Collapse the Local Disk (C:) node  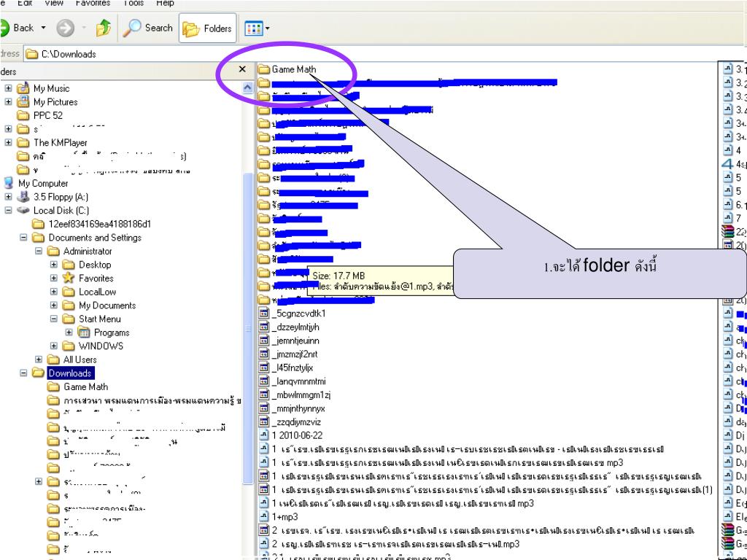(8, 211)
